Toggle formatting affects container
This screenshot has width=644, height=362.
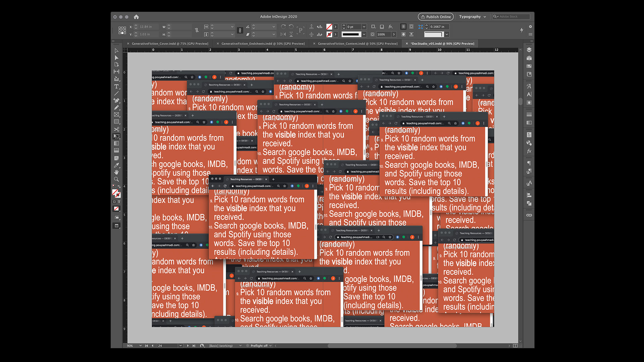tap(114, 202)
